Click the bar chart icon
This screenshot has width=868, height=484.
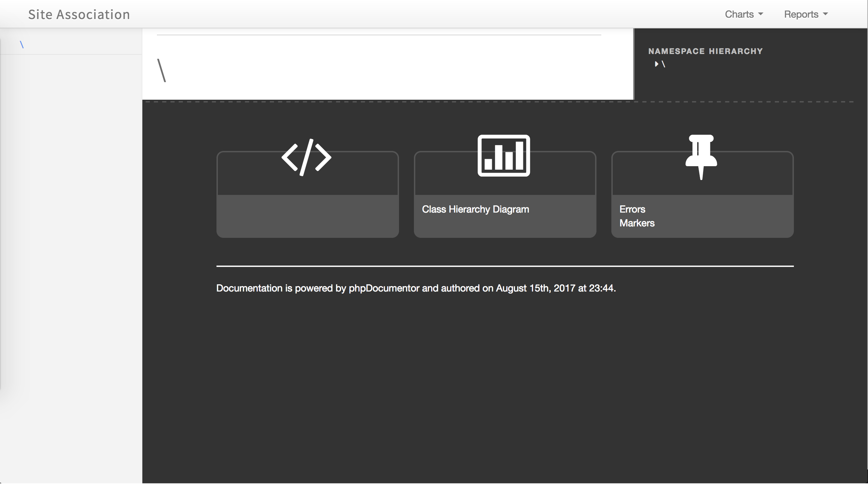(504, 155)
